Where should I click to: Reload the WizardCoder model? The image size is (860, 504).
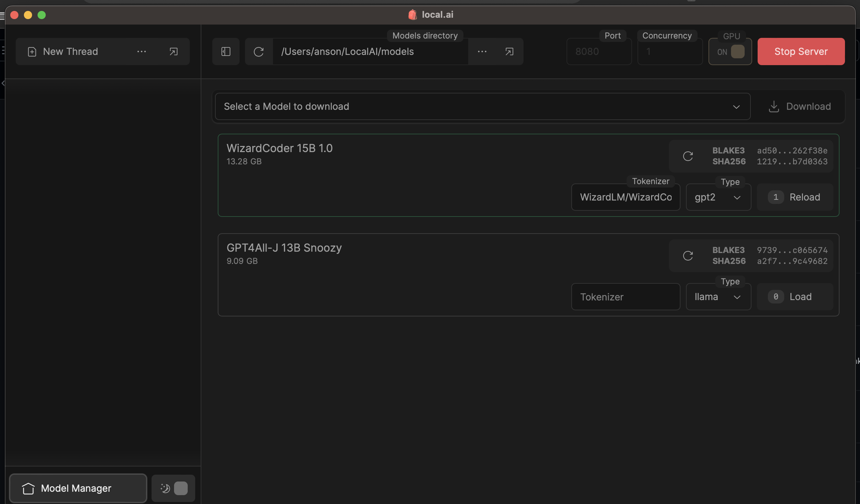pyautogui.click(x=795, y=197)
